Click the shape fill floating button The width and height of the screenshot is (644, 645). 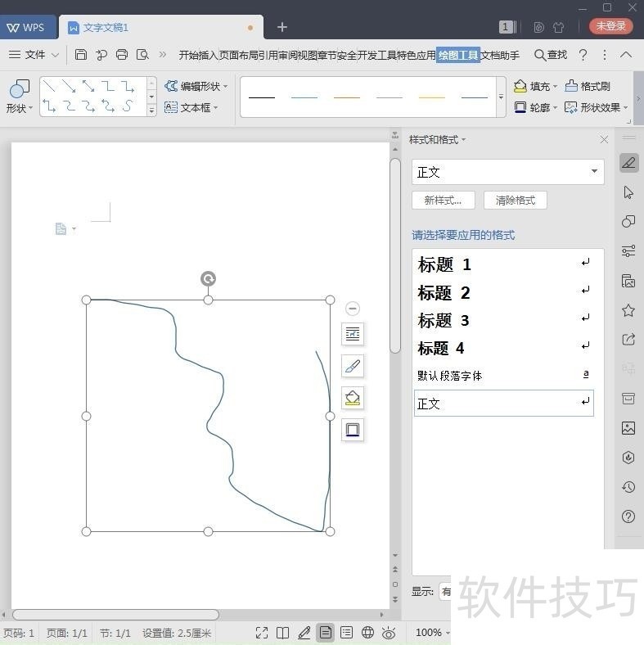[x=353, y=399]
